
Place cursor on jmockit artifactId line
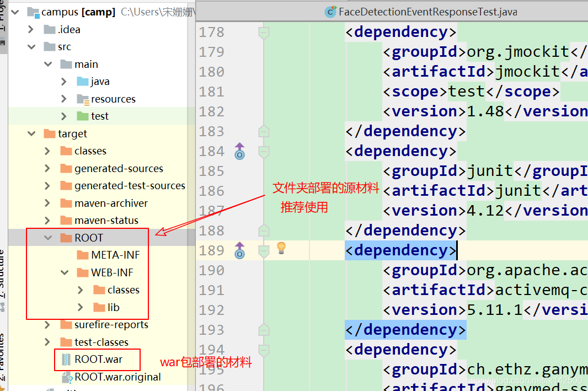point(485,71)
